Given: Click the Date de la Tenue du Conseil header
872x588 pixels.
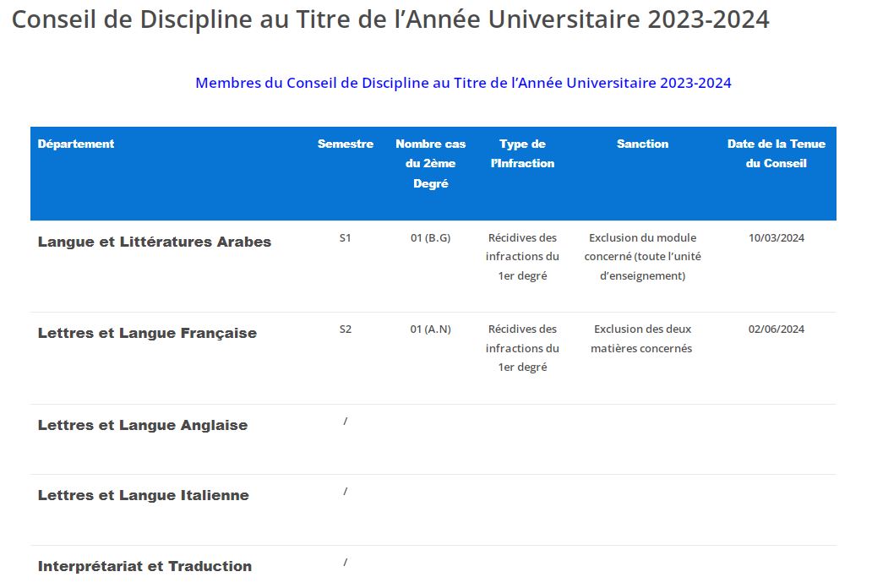Looking at the screenshot, I should point(776,154).
